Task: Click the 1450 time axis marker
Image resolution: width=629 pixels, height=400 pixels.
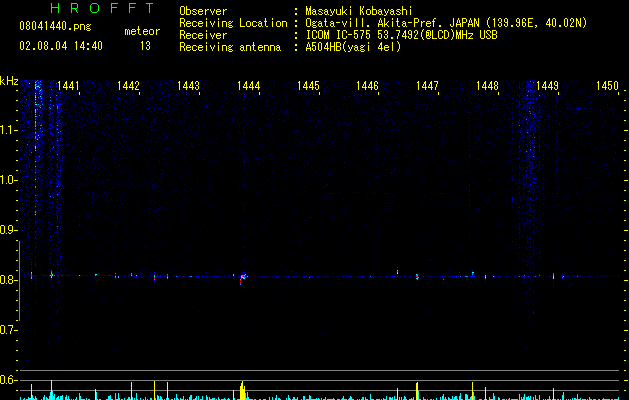Action: click(x=607, y=86)
